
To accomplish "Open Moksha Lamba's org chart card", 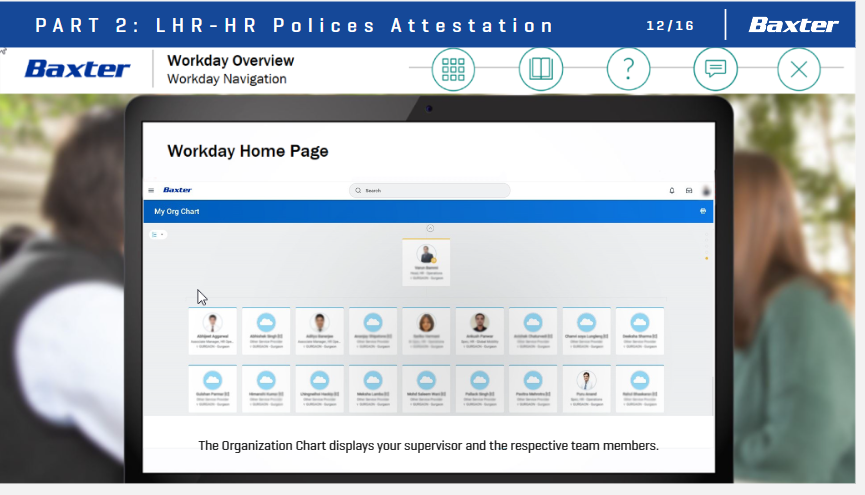I will (373, 389).
